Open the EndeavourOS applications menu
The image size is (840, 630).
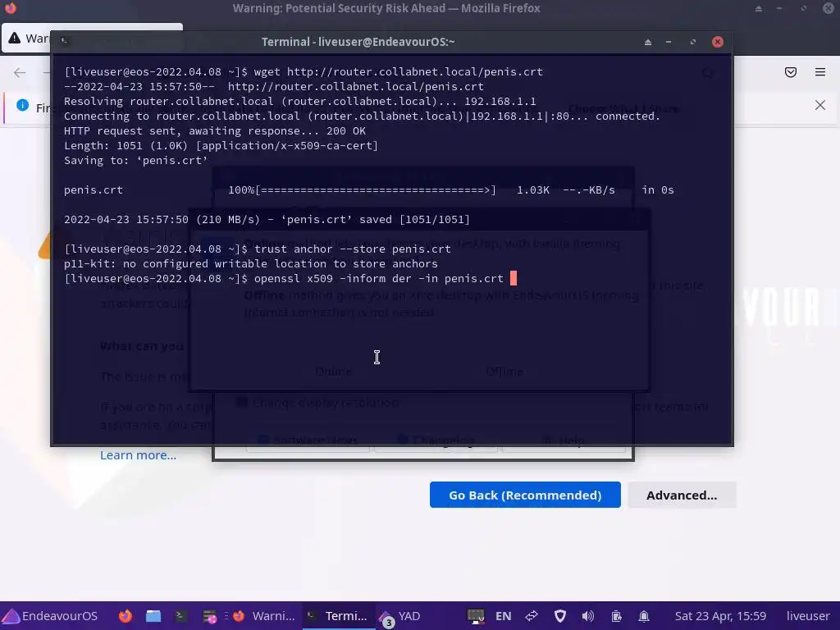coord(50,616)
